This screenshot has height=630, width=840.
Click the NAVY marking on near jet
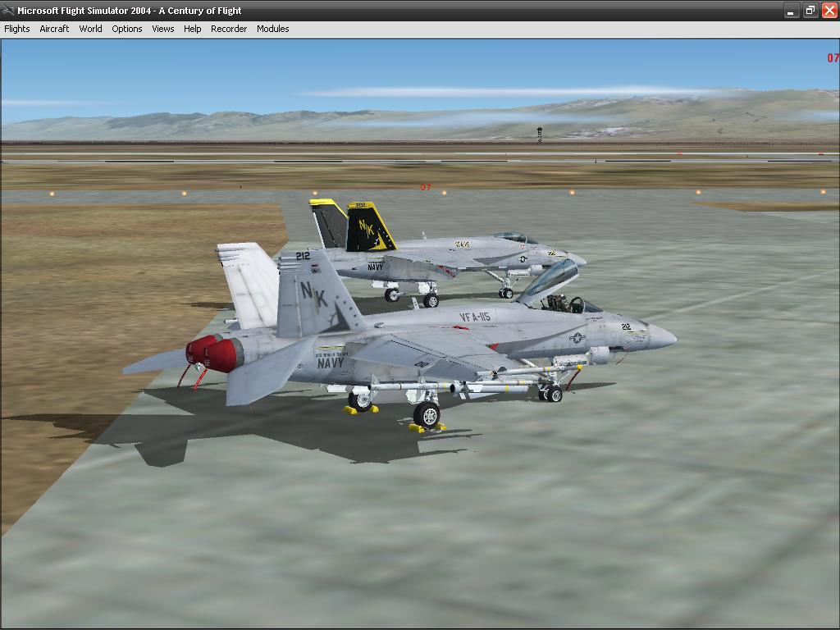pyautogui.click(x=331, y=363)
